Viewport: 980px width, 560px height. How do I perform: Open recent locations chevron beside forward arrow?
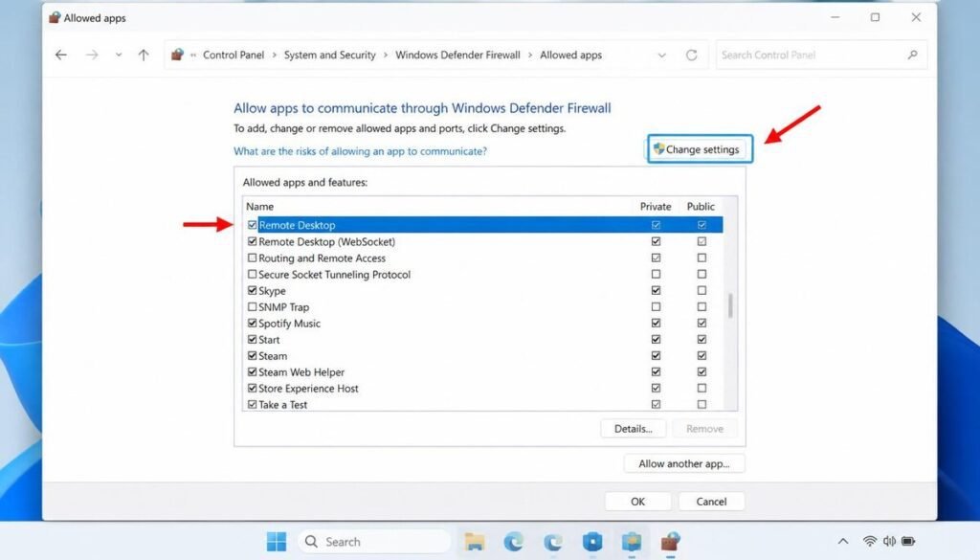click(x=118, y=55)
